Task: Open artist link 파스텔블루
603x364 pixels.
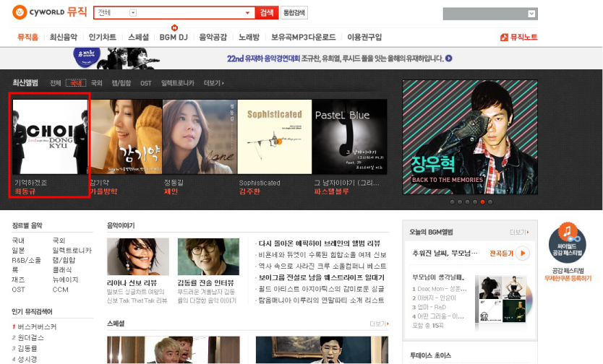Action: coord(331,191)
